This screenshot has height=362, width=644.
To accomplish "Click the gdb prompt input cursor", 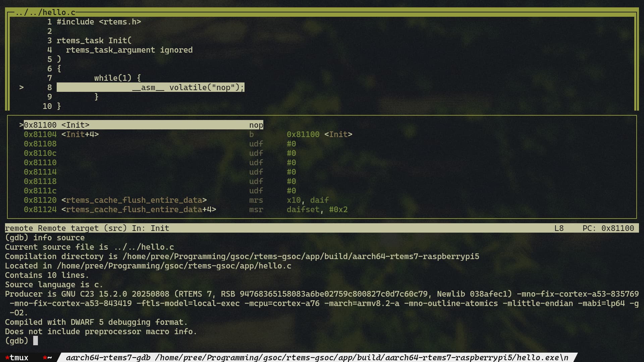I will coord(36,341).
